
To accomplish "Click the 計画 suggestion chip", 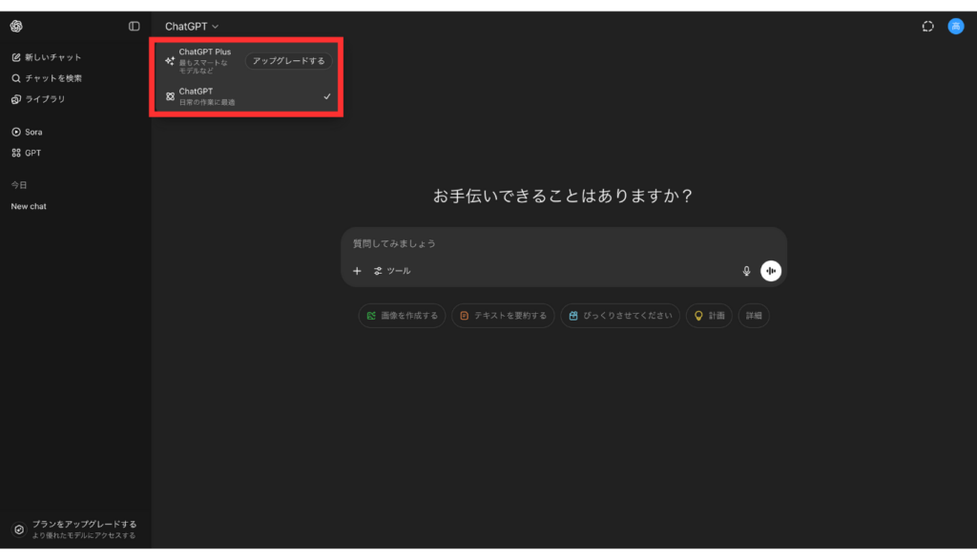I will click(709, 316).
